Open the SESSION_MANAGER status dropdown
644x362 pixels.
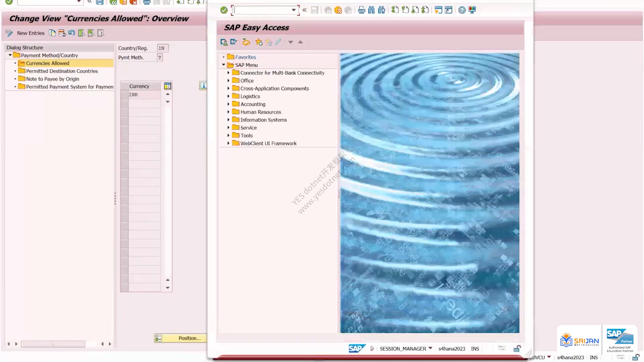pos(430,348)
